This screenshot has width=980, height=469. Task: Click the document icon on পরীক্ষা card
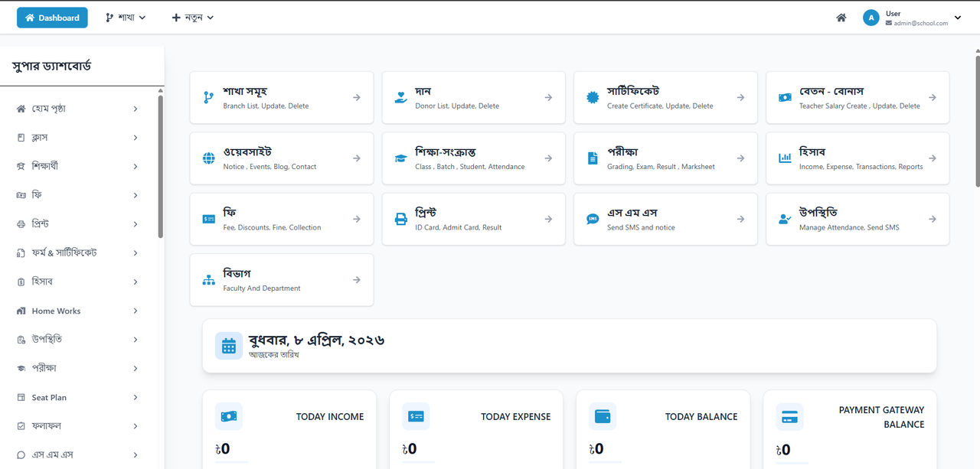(x=593, y=158)
